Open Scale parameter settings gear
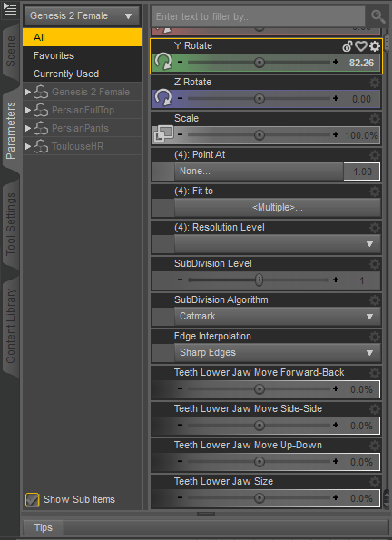This screenshot has height=540, width=392. [375, 119]
